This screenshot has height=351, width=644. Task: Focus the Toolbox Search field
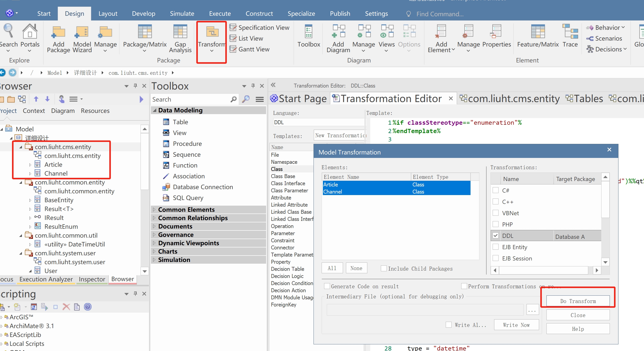click(194, 99)
